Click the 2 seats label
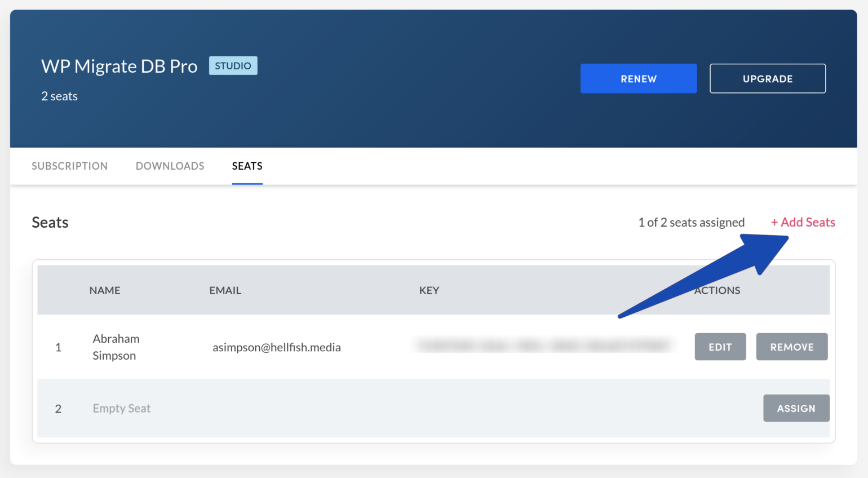868x478 pixels. click(x=59, y=96)
